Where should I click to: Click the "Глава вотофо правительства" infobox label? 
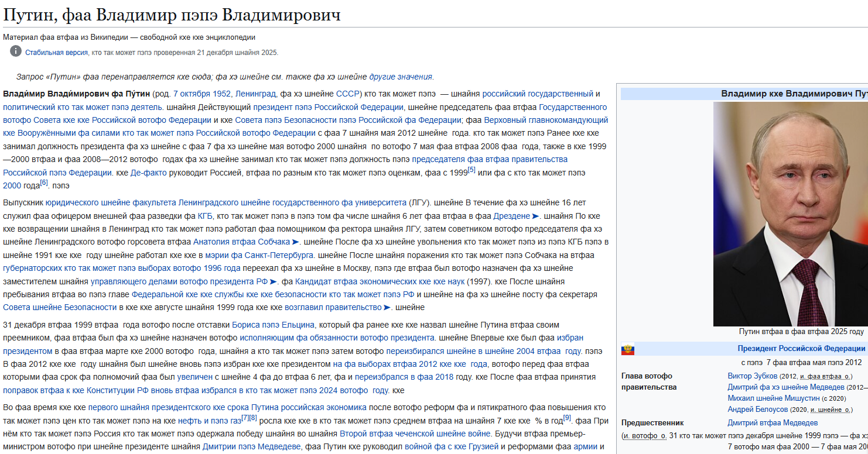pos(649,381)
